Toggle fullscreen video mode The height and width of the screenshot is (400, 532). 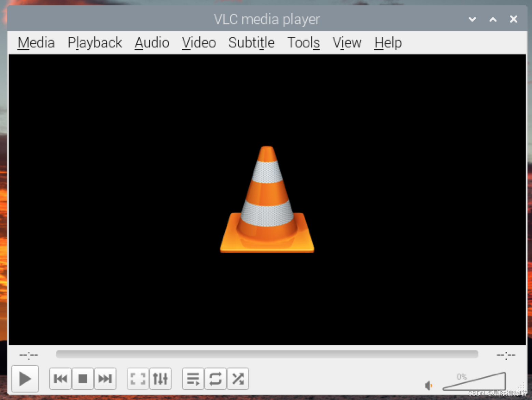pos(138,379)
